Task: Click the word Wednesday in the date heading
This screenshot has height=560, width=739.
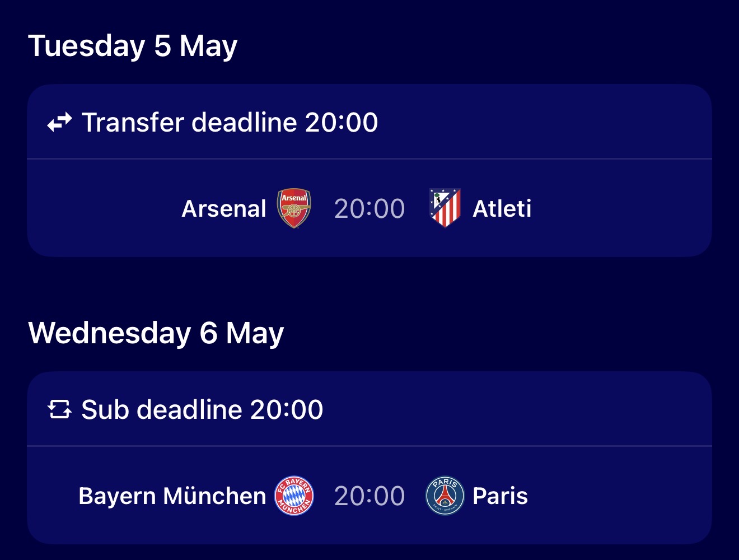Action: click(x=110, y=333)
